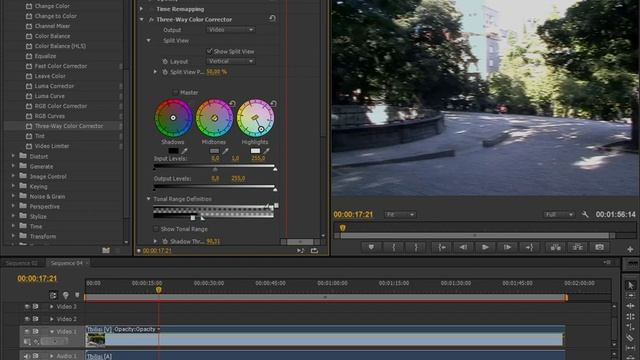Expand the Distort effects folder
Viewport: 640px width, 360px height.
click(13, 156)
